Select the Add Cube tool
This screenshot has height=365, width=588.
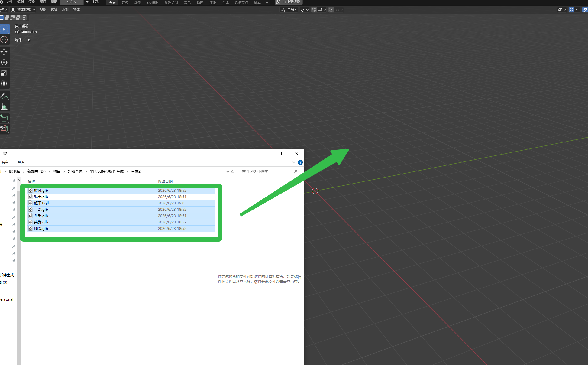tap(4, 118)
